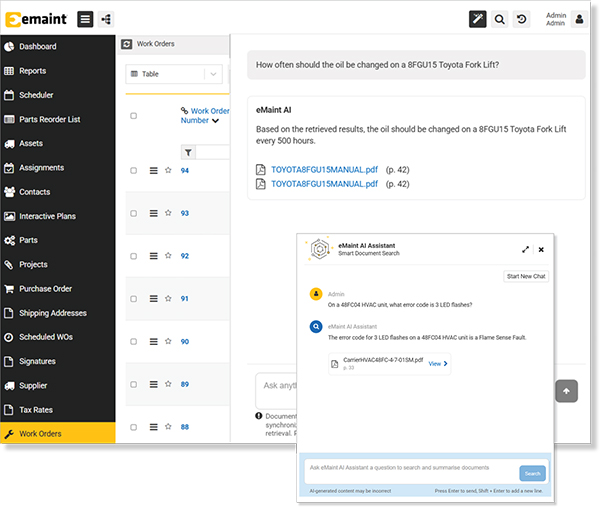Open second TOYOTA8FGU15MANUAL.pdf link
600x507 pixels.
tap(324, 184)
